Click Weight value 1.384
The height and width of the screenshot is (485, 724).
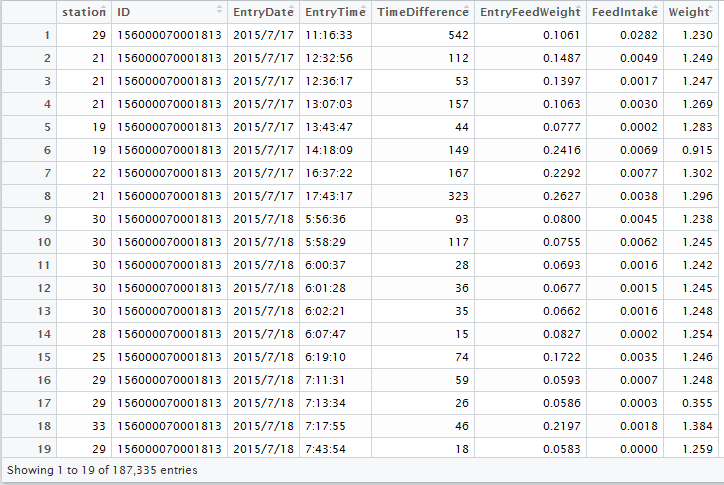(697, 426)
